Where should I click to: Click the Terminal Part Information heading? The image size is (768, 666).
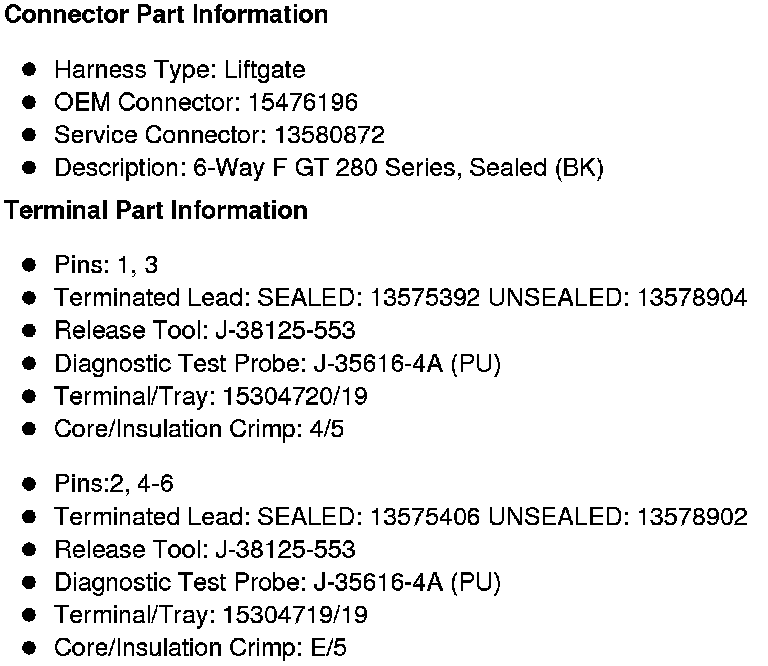[x=156, y=210]
